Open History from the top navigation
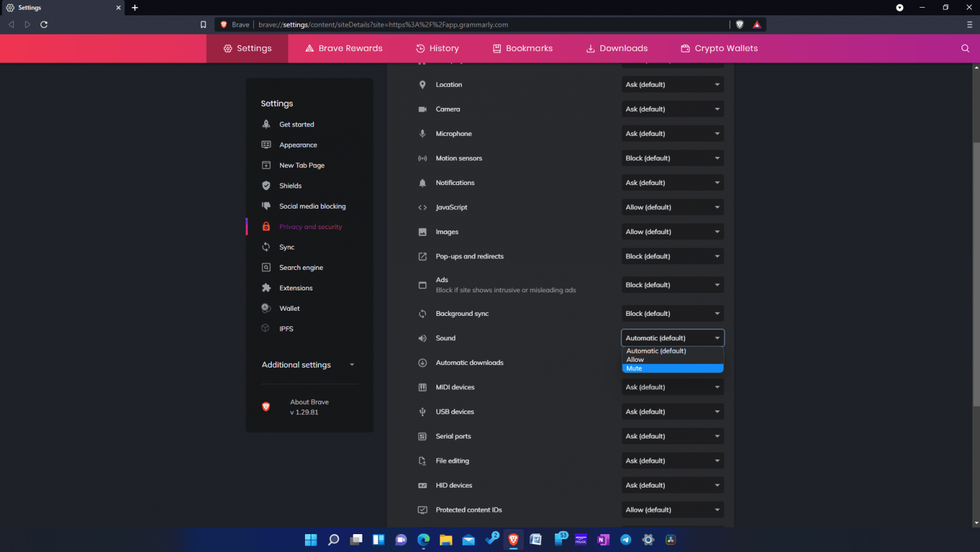The width and height of the screenshot is (980, 552). click(x=437, y=48)
